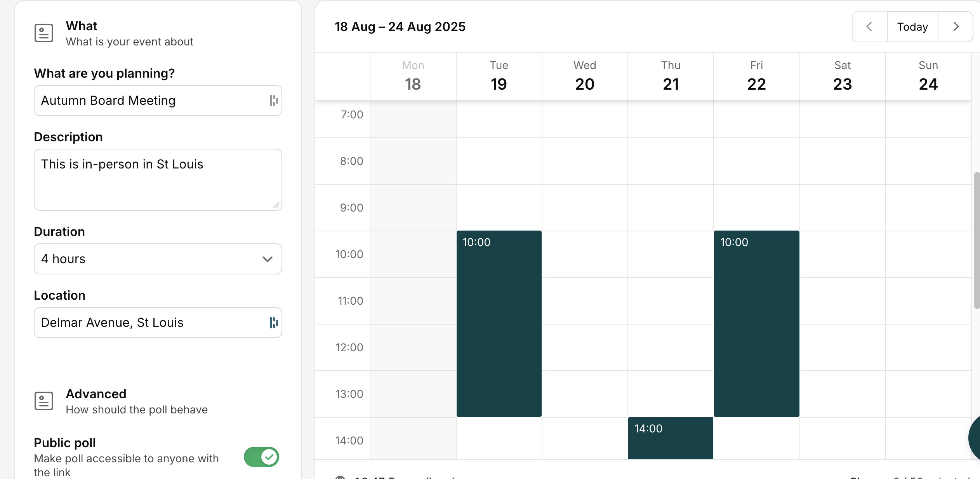The height and width of the screenshot is (479, 980).
Task: Click the description box resize handle
Action: point(276,205)
